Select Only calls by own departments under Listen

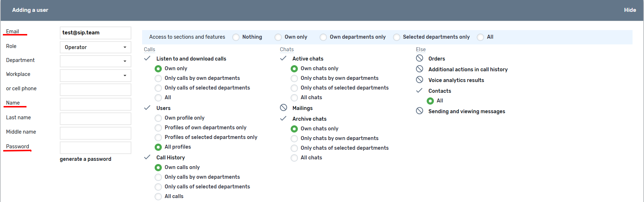158,78
